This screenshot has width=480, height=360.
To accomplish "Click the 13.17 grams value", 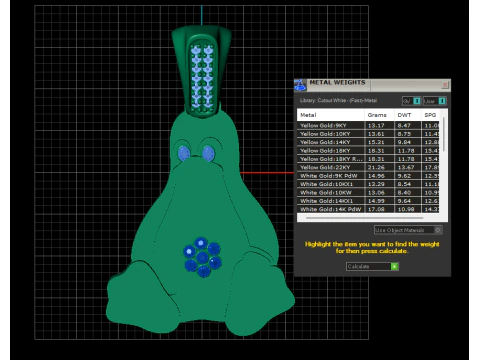I will (x=376, y=125).
